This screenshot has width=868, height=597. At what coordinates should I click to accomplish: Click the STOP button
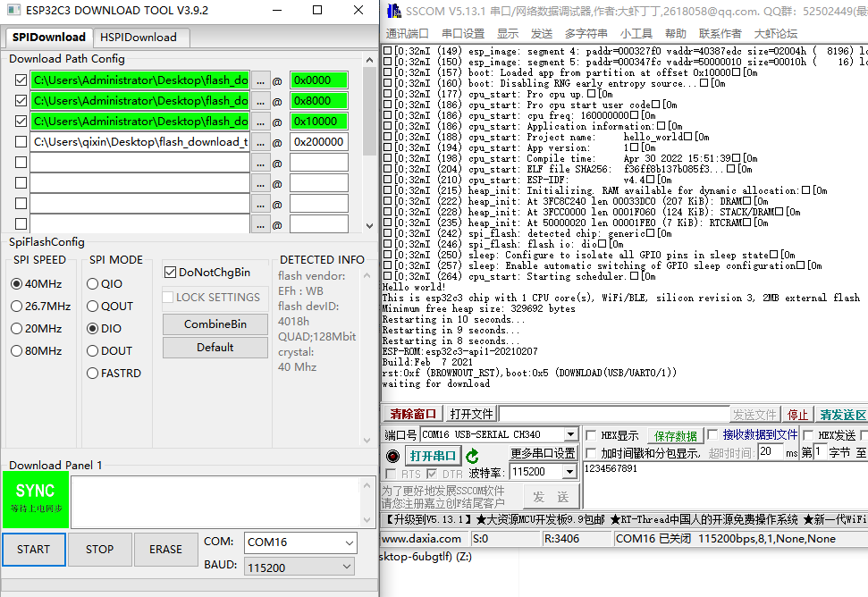click(x=99, y=550)
